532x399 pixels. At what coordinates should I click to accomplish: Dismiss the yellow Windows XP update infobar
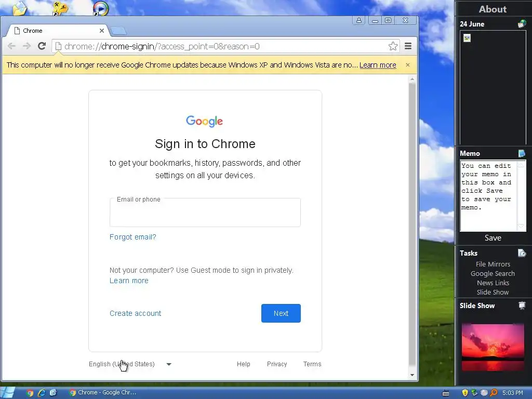point(408,64)
